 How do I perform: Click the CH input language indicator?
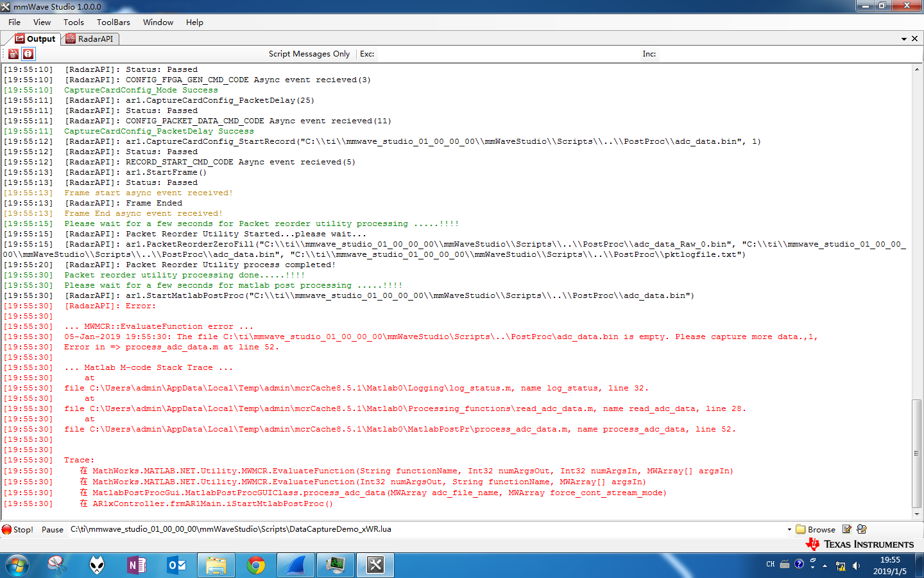tap(770, 564)
